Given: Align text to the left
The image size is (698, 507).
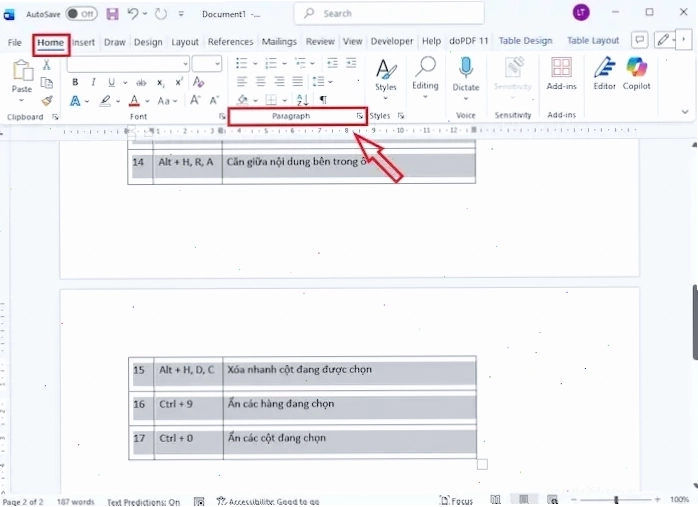Looking at the screenshot, I should (242, 81).
